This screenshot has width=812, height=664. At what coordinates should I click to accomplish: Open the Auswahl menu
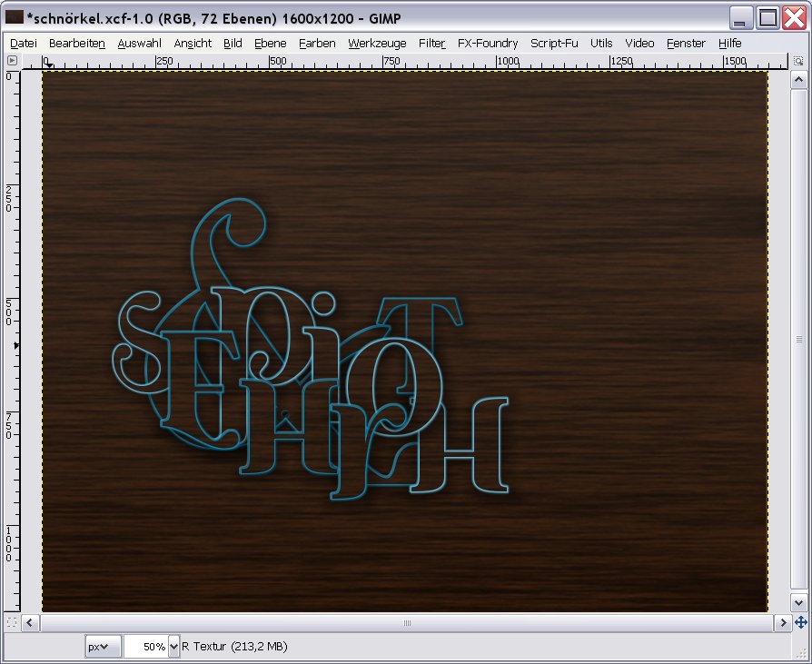[139, 44]
